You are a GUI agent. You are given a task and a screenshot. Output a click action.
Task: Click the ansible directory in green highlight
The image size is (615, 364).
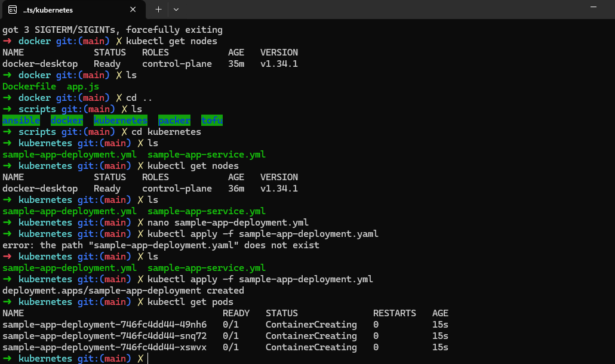point(21,120)
